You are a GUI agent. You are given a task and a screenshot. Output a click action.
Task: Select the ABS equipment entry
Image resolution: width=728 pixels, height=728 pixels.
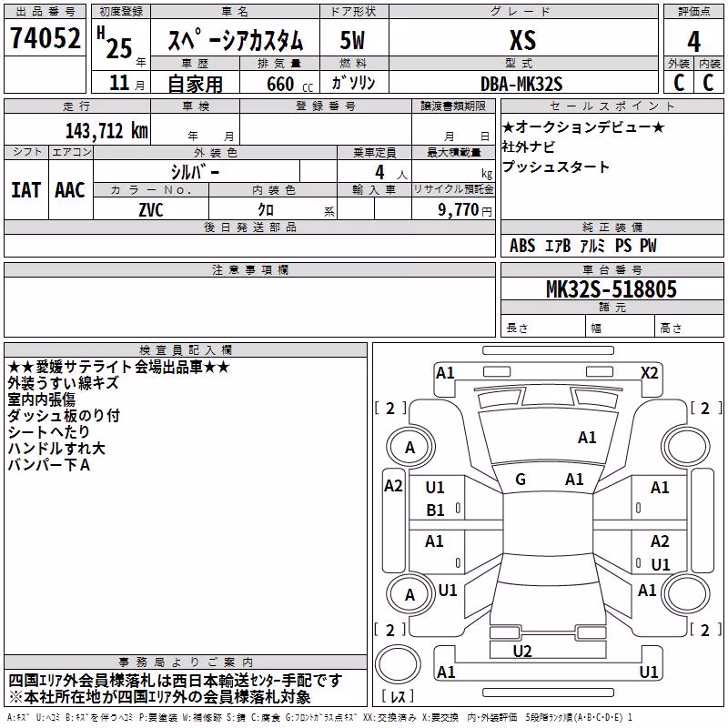[522, 246]
